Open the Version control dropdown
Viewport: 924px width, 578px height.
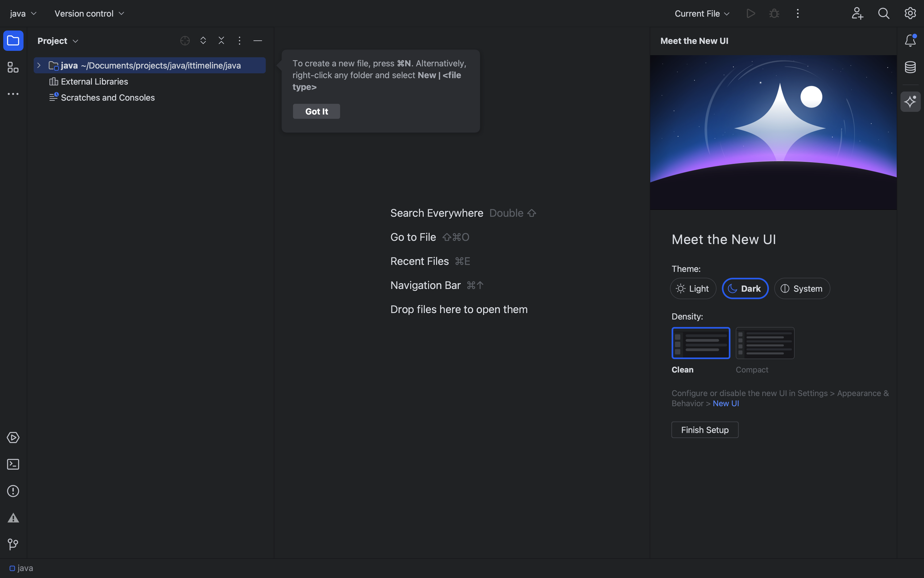tap(89, 13)
